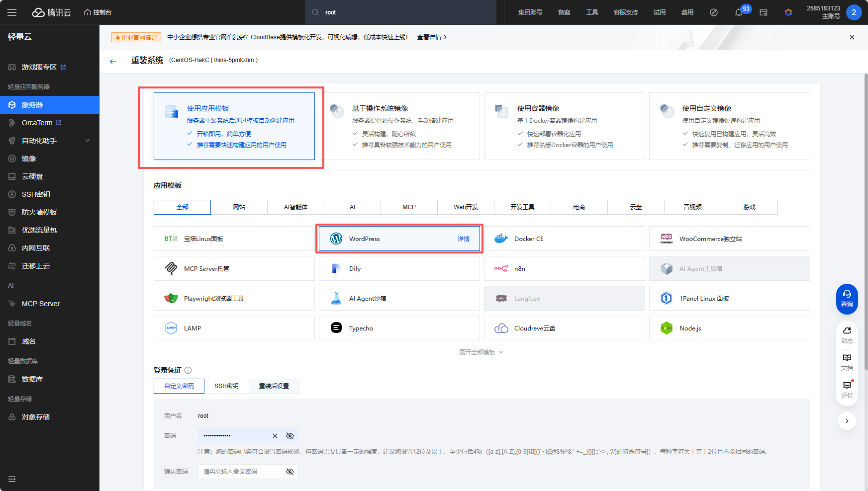Screen dimensions: 868x491
Task: Open 客服支持 in the top bar
Action: 626,12
